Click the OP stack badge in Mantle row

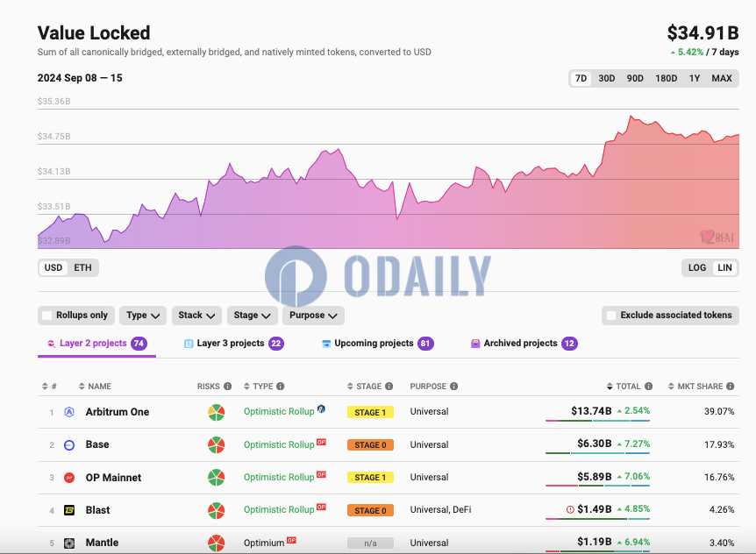tap(291, 540)
